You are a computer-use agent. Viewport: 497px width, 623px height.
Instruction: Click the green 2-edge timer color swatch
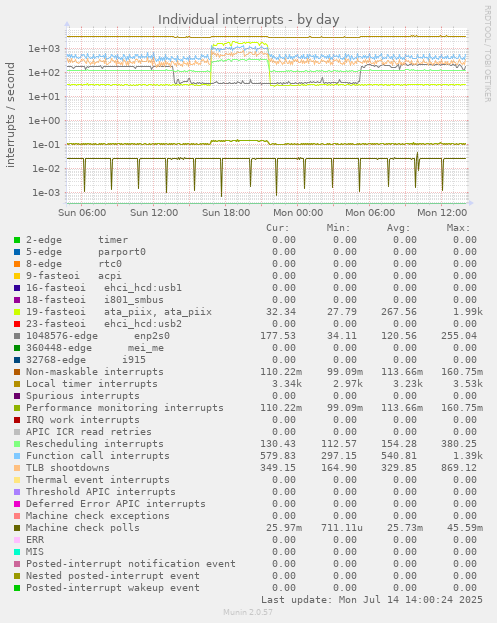tap(17, 240)
